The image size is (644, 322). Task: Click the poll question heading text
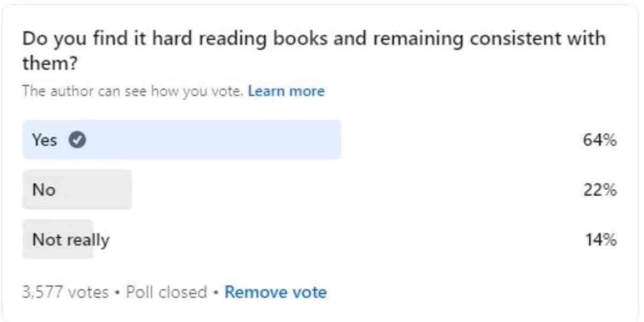pos(314,50)
